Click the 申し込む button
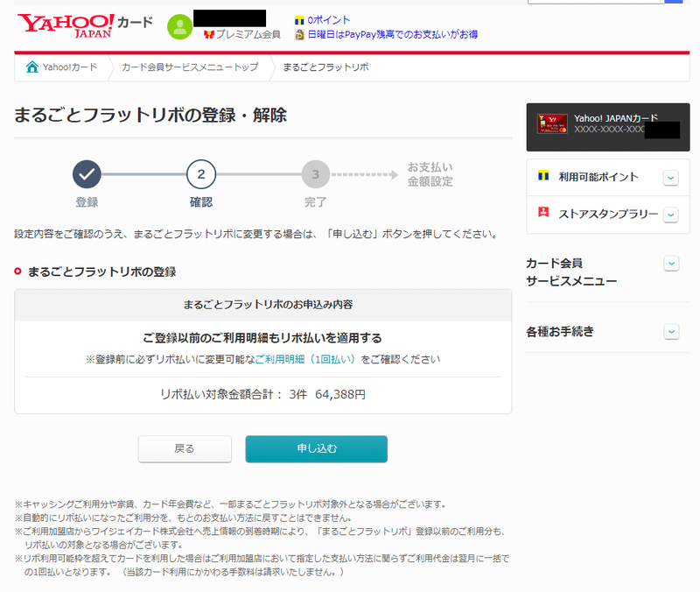 click(x=317, y=449)
